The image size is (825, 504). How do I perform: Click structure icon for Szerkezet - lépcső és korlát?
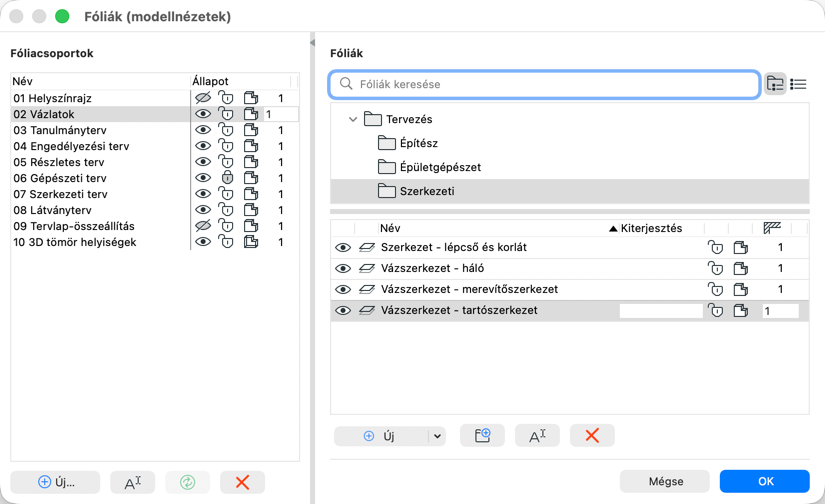coord(741,247)
